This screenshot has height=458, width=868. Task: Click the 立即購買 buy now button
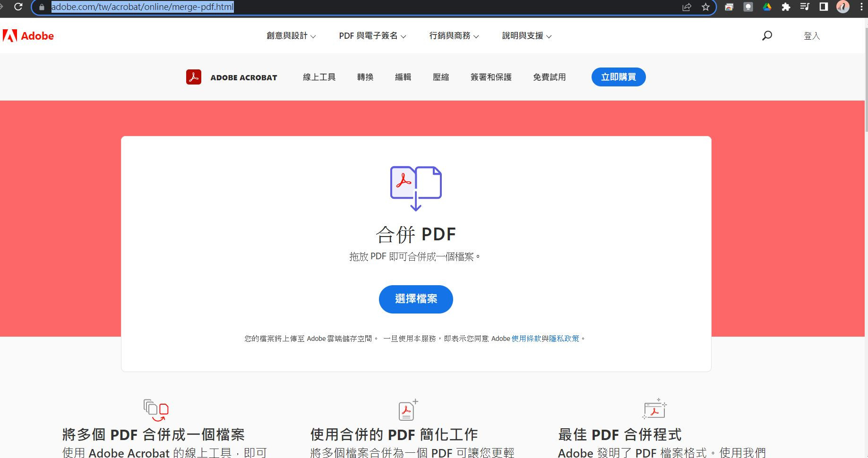(619, 77)
